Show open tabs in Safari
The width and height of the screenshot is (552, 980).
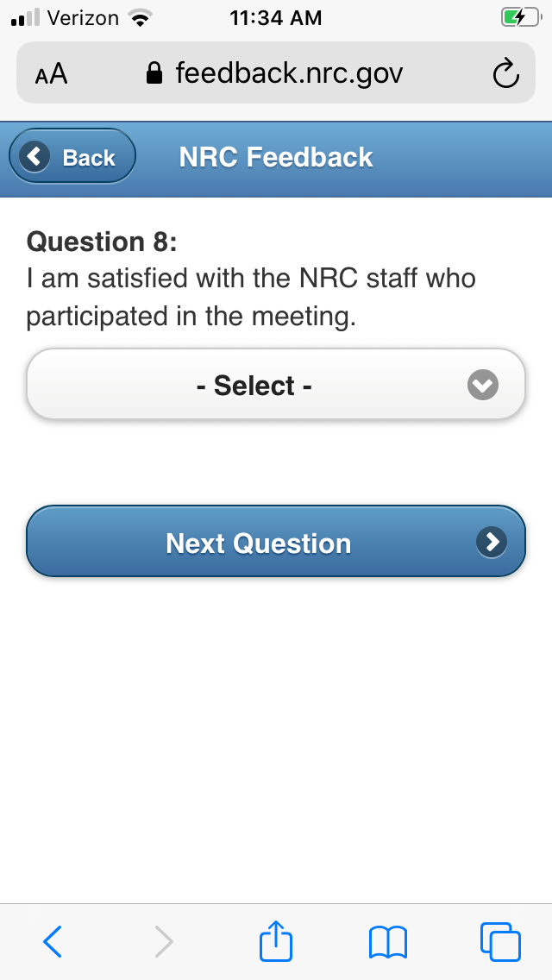coord(499,941)
